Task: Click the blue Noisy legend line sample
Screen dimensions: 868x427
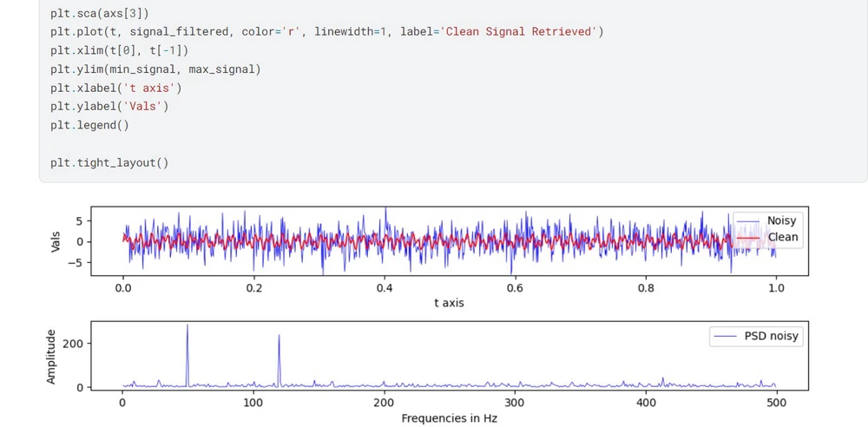Action: pyautogui.click(x=748, y=221)
